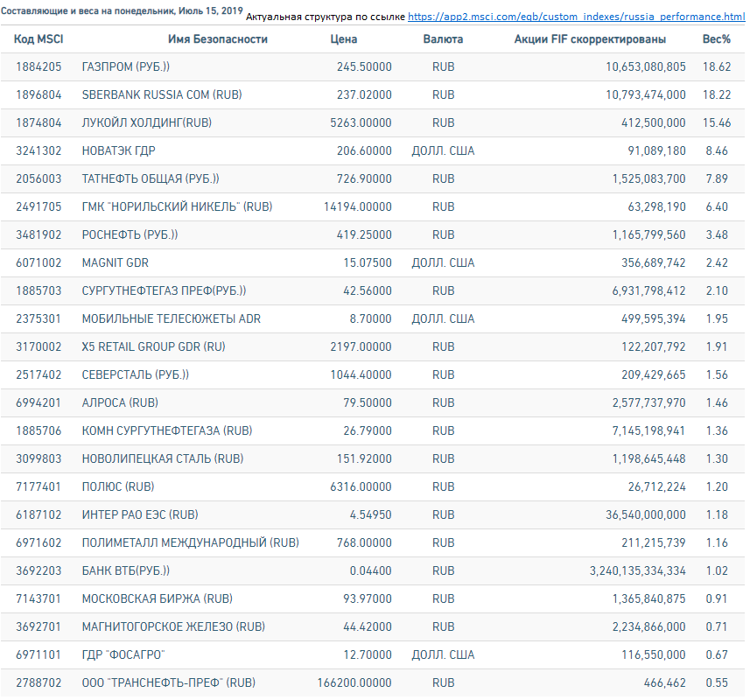Image resolution: width=750 pixels, height=700 pixels.
Task: Click price 6316.00000
Action: point(361,486)
